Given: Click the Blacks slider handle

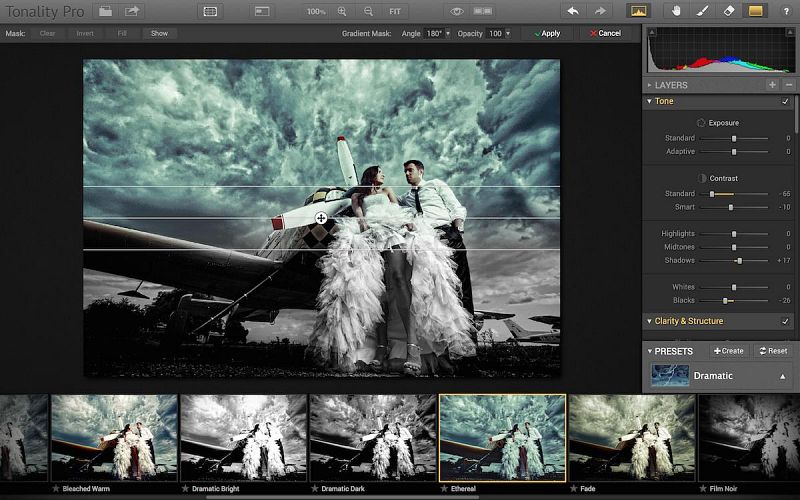Looking at the screenshot, I should (725, 301).
